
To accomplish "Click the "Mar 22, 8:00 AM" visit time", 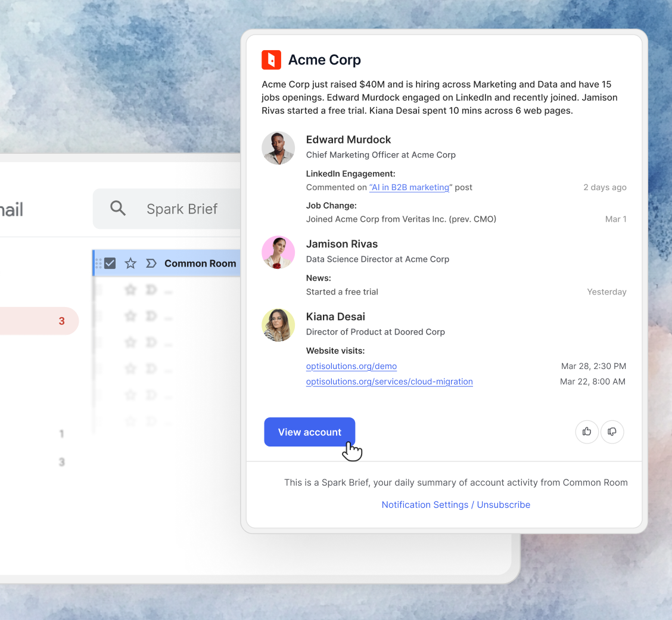I will (x=593, y=382).
